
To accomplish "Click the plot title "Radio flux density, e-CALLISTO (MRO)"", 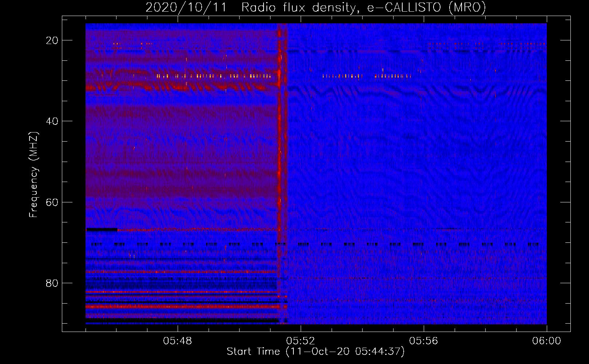I will click(x=364, y=7).
